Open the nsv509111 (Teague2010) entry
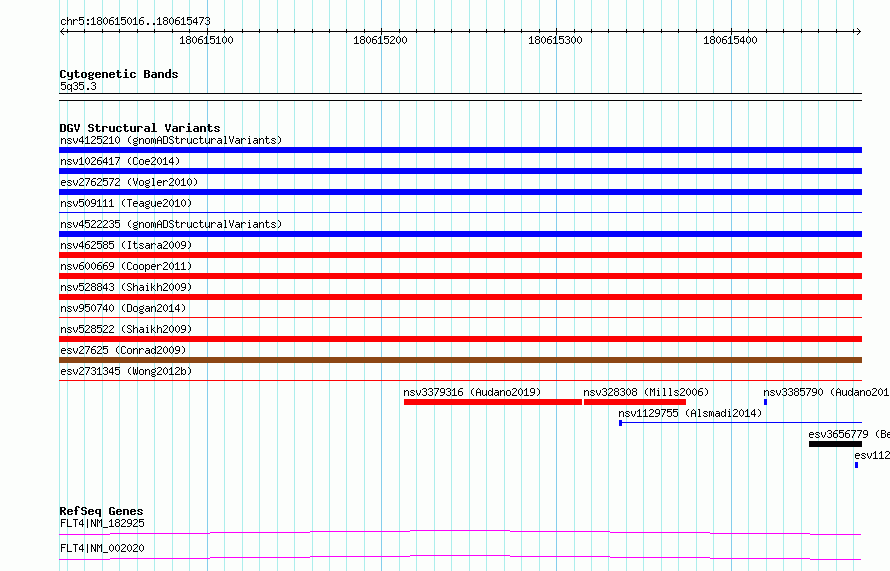Viewport: 890px width, 571px height. pyautogui.click(x=126, y=203)
